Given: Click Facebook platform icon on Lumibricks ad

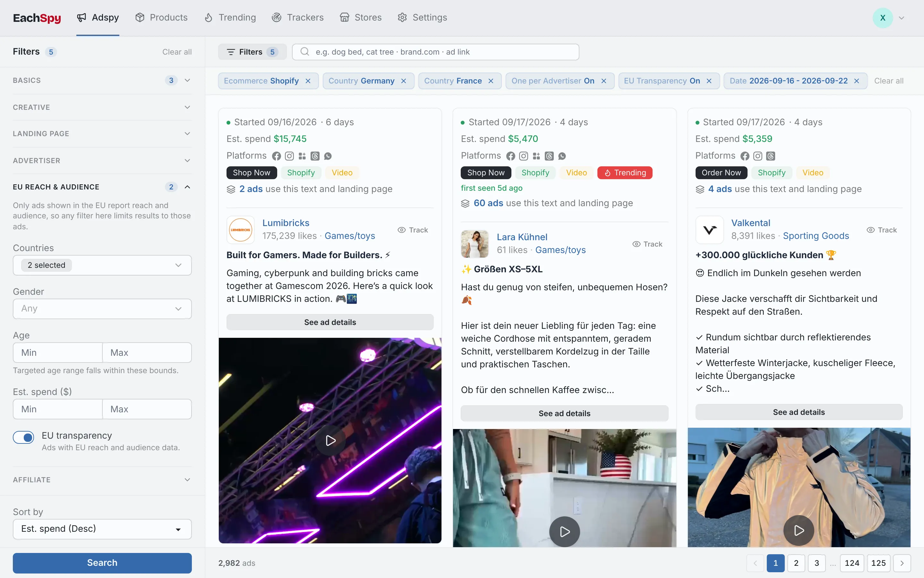Looking at the screenshot, I should tap(277, 156).
